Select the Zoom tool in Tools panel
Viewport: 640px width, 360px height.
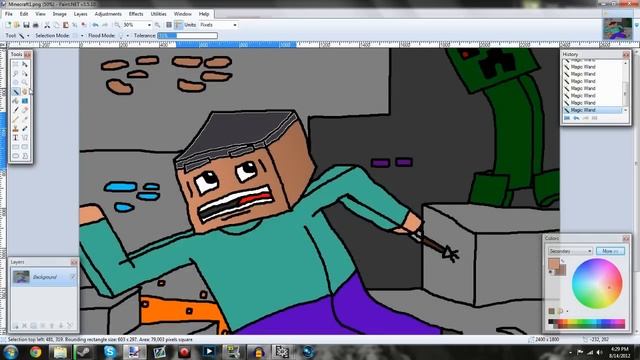point(25,82)
